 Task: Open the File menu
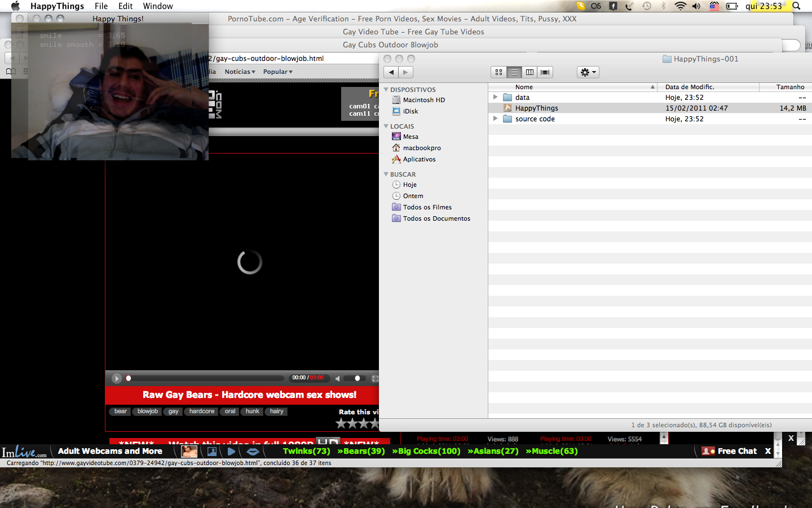coord(101,6)
